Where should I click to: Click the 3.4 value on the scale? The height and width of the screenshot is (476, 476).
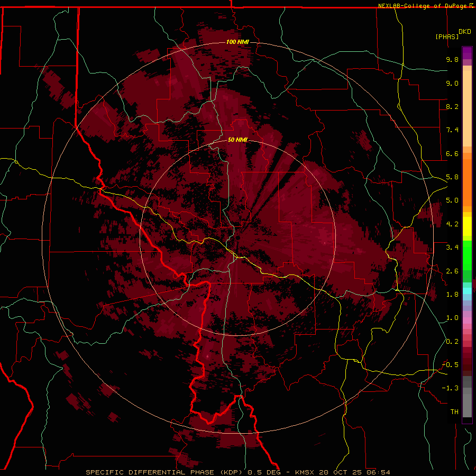(x=452, y=248)
